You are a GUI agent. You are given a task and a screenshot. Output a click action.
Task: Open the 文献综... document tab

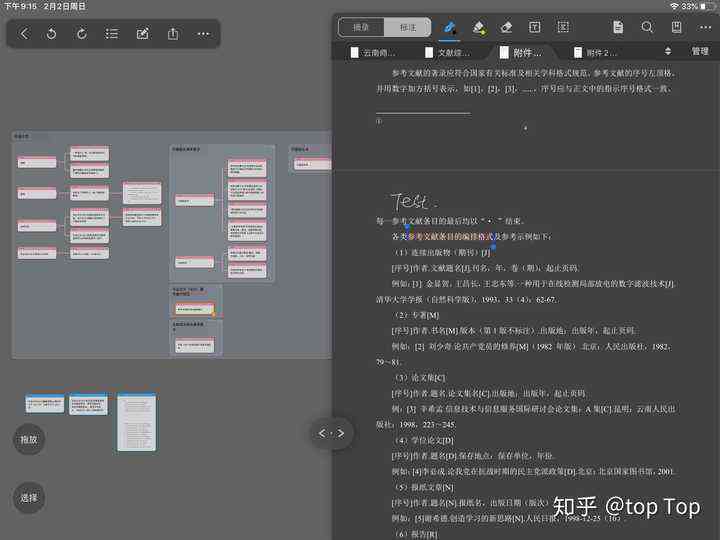tap(448, 52)
